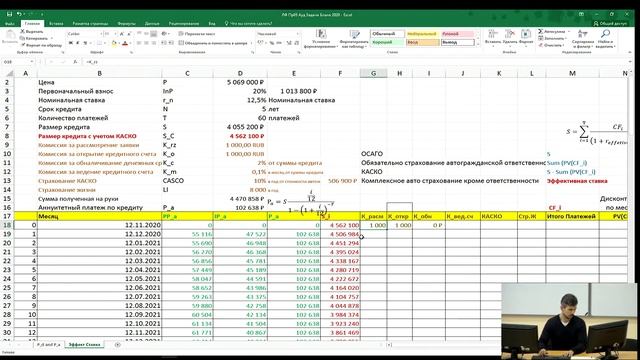
Task: Paste from clipboard (Вставить)
Action: [x=9, y=38]
